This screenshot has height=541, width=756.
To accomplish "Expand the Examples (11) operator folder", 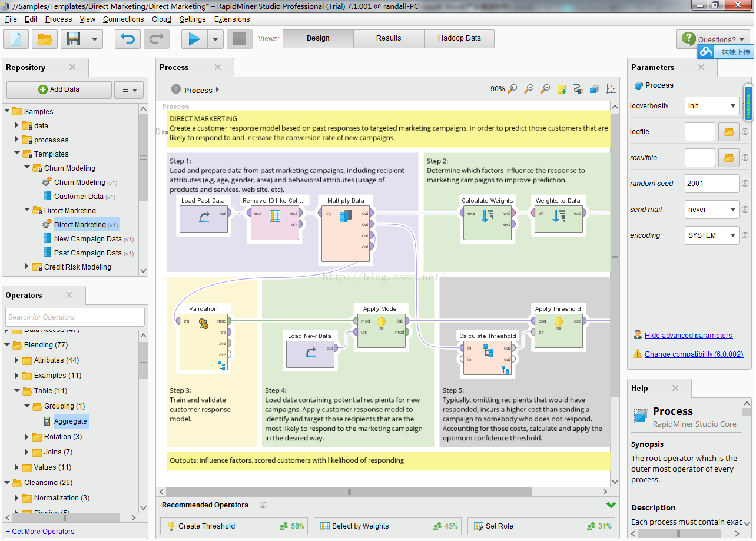I will (17, 375).
